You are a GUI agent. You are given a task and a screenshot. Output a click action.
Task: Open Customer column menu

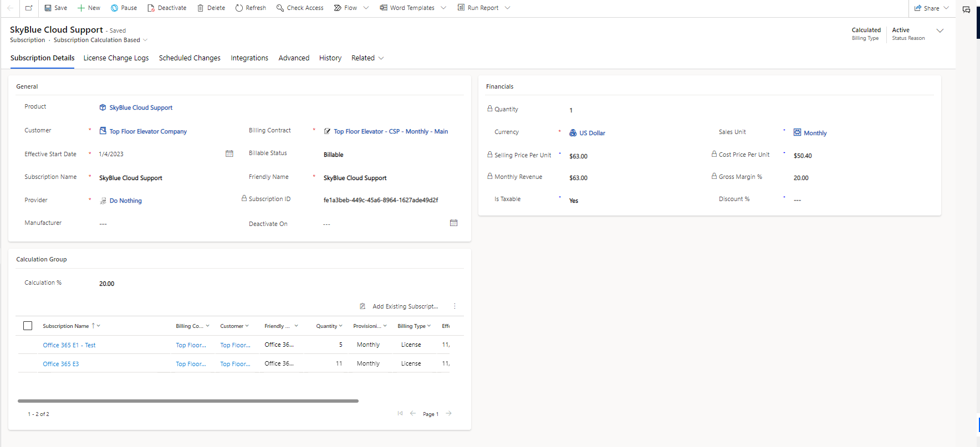tap(234, 326)
